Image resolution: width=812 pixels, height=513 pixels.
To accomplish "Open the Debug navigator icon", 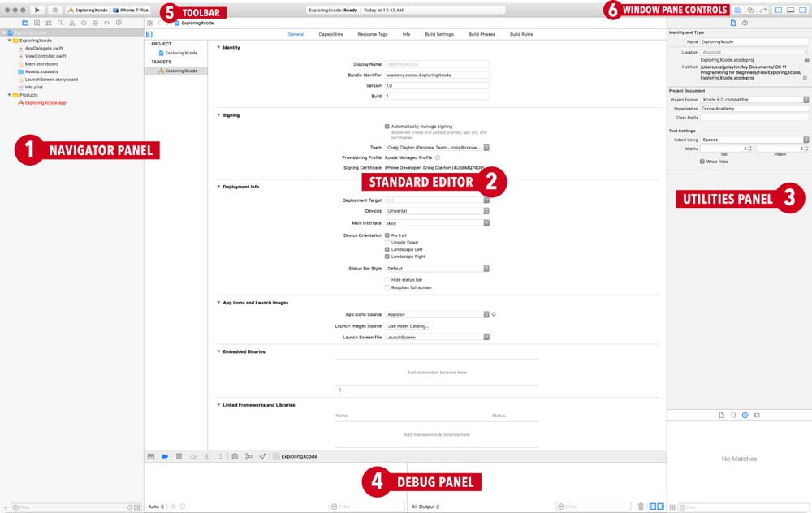I will click(x=95, y=23).
